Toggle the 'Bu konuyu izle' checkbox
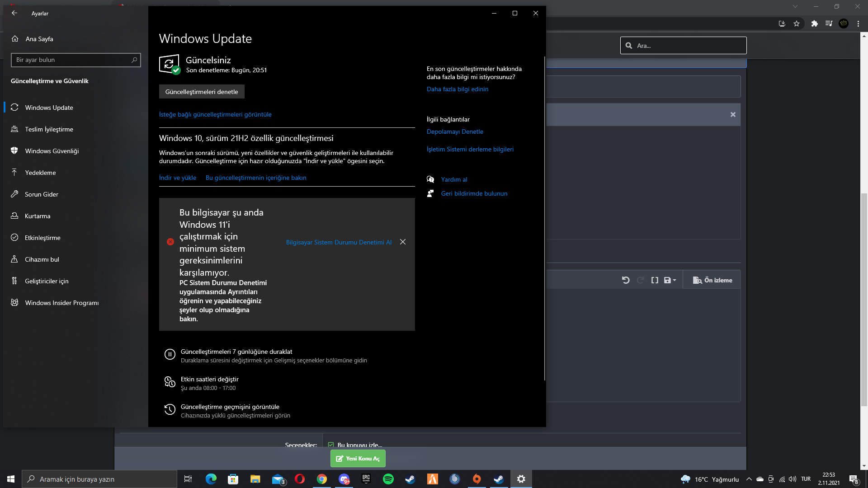Screen dimensions: 868x488 click(x=331, y=445)
